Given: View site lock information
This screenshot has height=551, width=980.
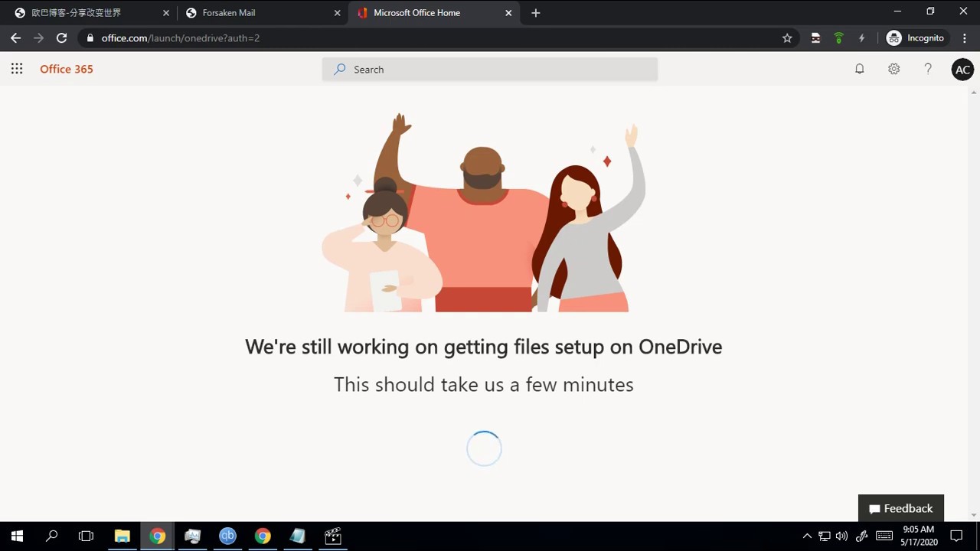Looking at the screenshot, I should click(90, 37).
